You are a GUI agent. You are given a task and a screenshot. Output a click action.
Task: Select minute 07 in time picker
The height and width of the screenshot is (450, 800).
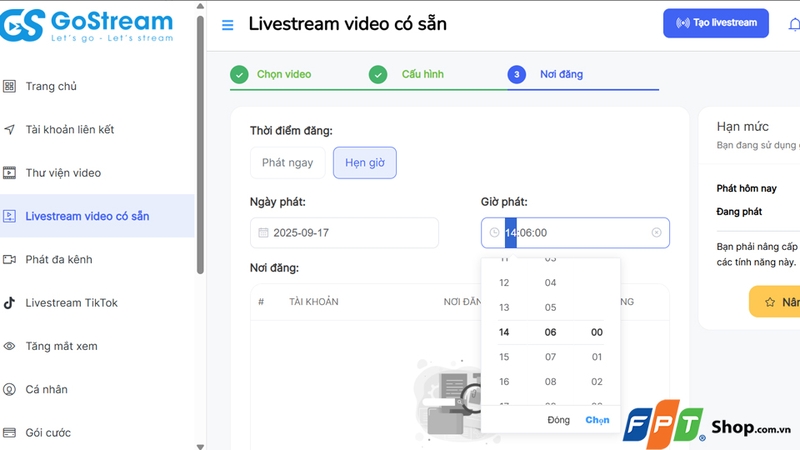(550, 357)
